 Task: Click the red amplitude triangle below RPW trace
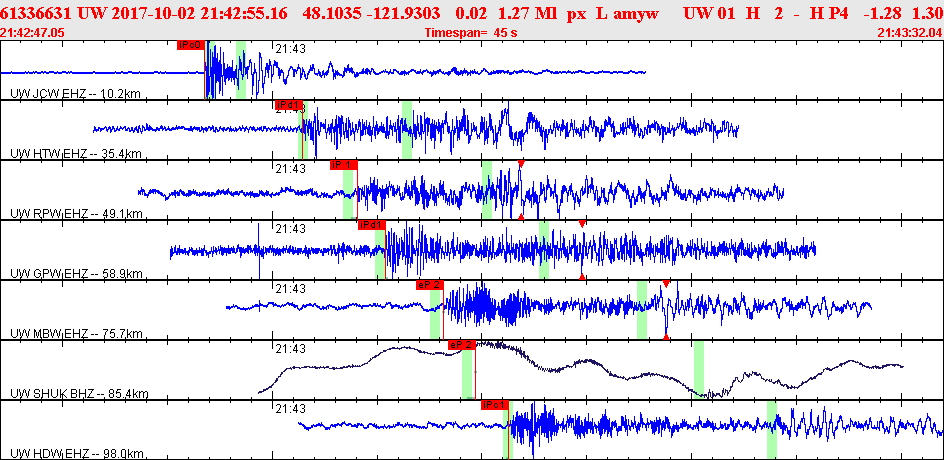[x=521, y=216]
